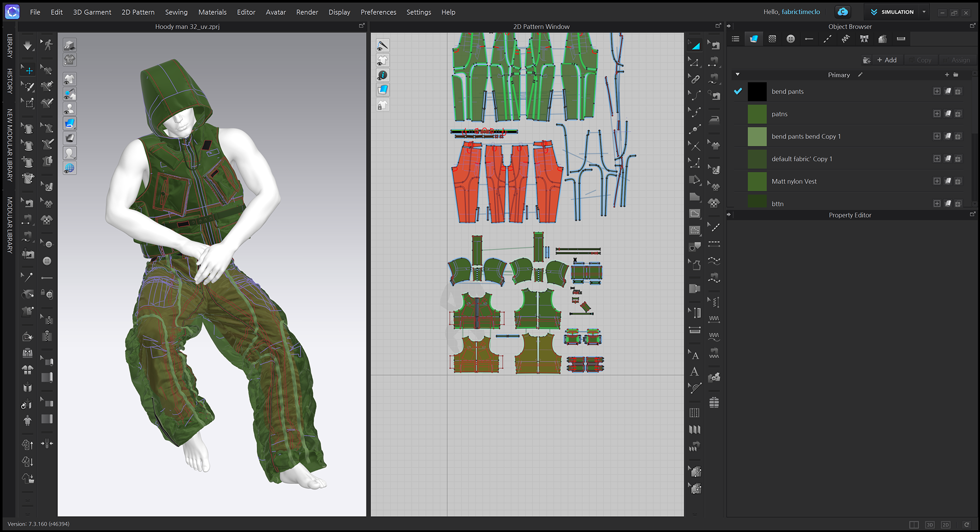Toggle 2D pattern info visibility icon
The width and height of the screenshot is (980, 532).
pyautogui.click(x=383, y=76)
